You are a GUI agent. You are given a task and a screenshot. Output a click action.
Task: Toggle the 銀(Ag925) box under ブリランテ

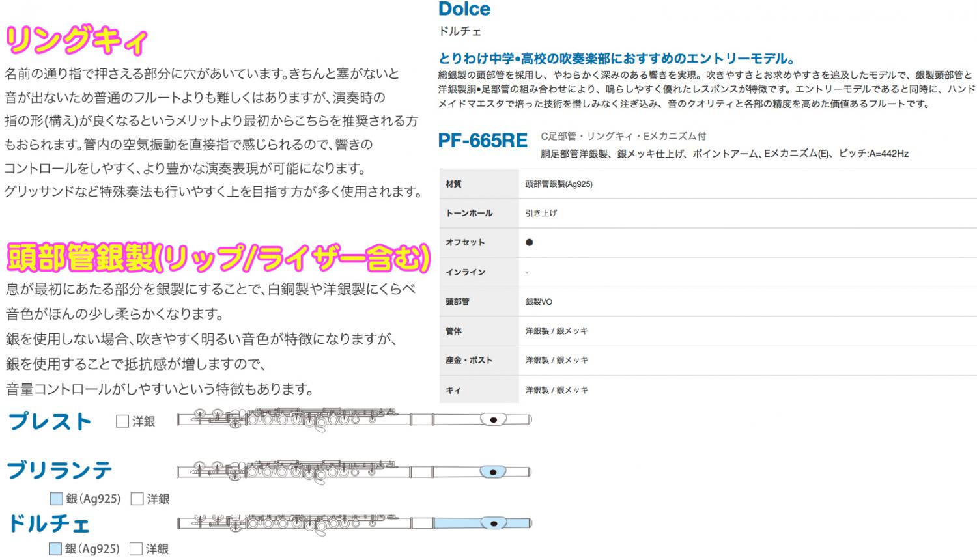click(56, 499)
